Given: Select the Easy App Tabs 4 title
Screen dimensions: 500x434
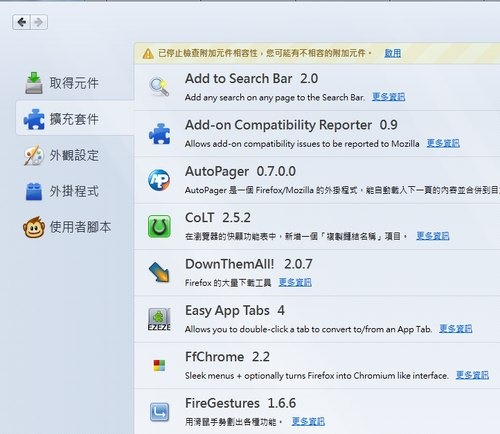Looking at the screenshot, I should [x=235, y=311].
